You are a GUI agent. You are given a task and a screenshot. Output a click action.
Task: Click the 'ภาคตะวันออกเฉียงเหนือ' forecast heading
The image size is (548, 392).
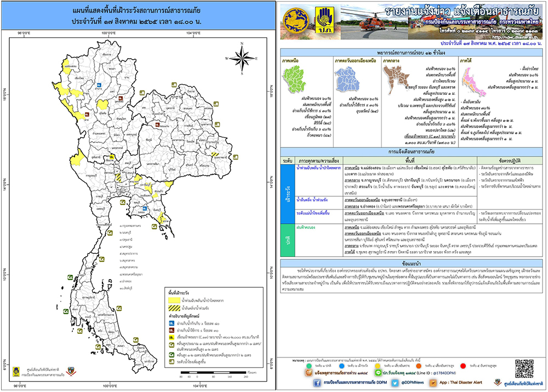[356, 61]
